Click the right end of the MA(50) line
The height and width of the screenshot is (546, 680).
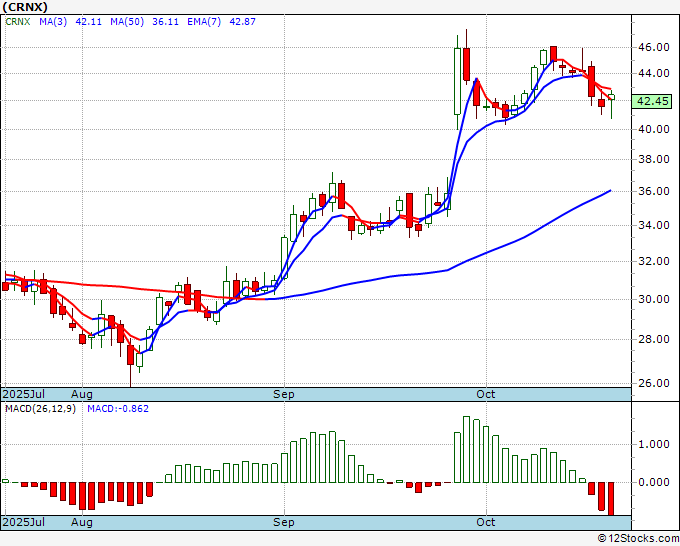610,190
